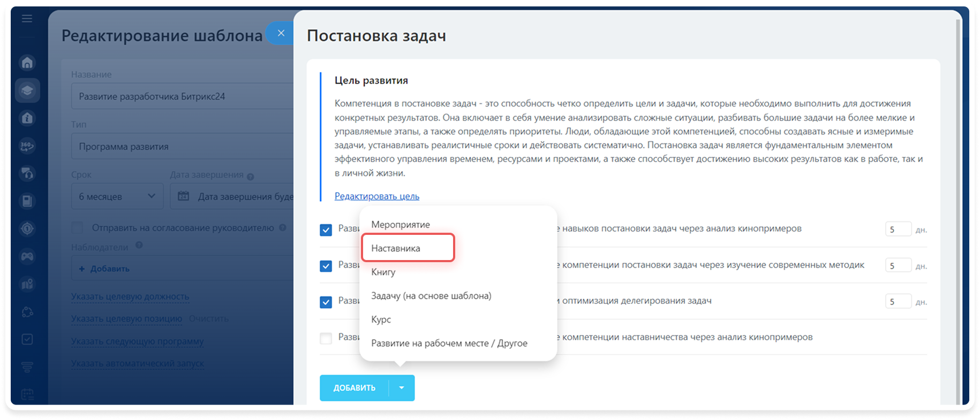Go to the Home sidebar icon
Image resolution: width=980 pixels, height=420 pixels.
tap(27, 63)
